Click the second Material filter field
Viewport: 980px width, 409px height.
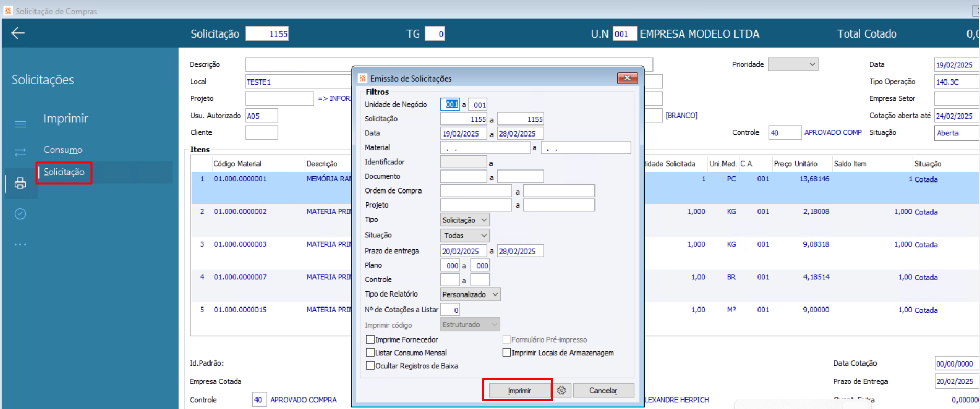coord(586,148)
